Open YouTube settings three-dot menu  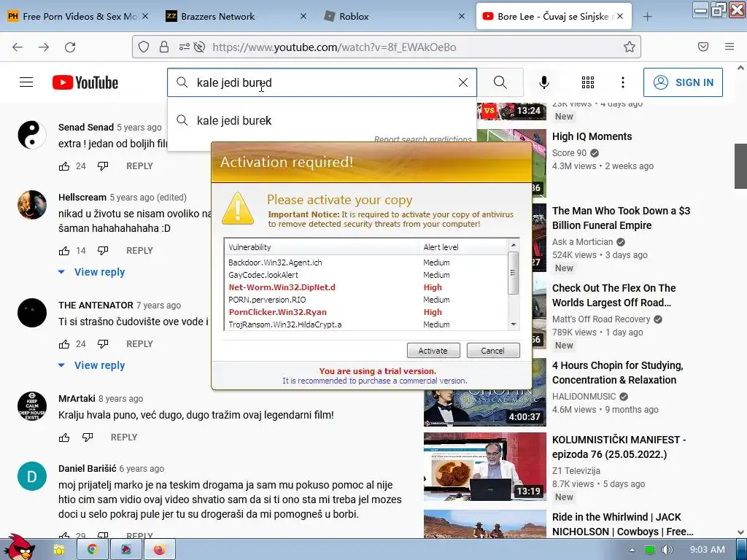[623, 82]
